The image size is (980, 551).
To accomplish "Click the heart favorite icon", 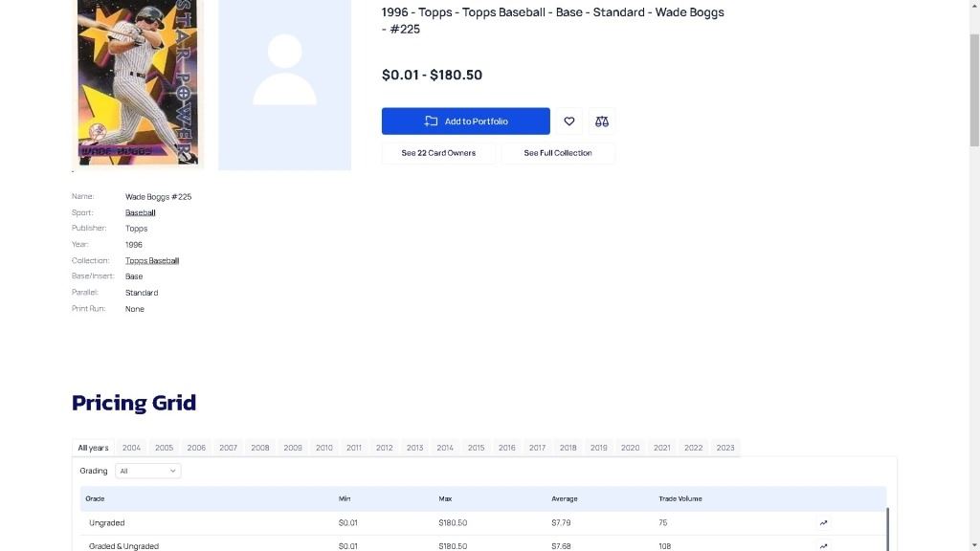I will (x=569, y=121).
